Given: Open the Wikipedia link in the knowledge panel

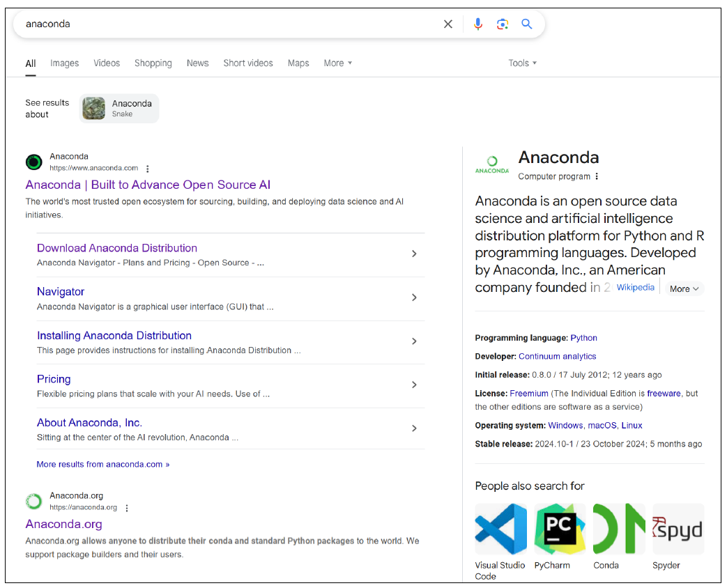Looking at the screenshot, I should coord(635,287).
